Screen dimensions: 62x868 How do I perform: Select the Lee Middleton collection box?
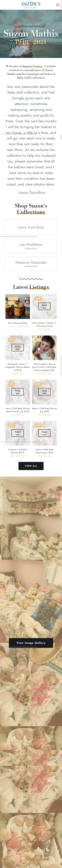pyautogui.click(x=31, y=246)
